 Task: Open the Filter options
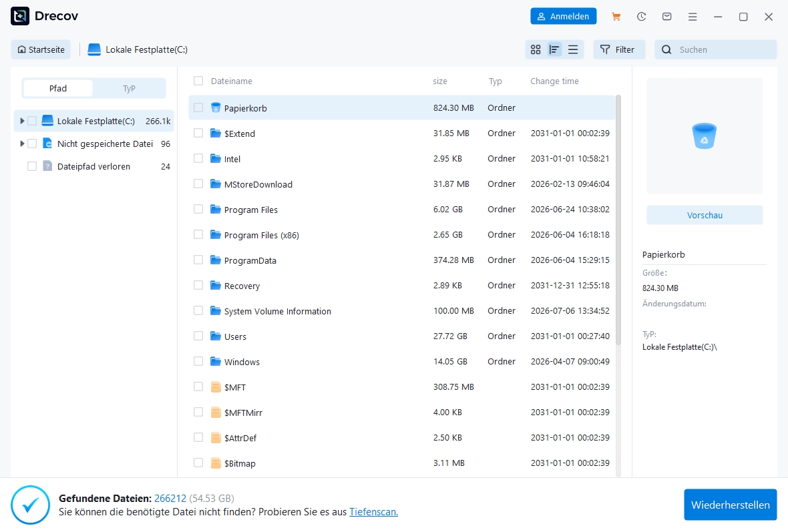tap(618, 49)
